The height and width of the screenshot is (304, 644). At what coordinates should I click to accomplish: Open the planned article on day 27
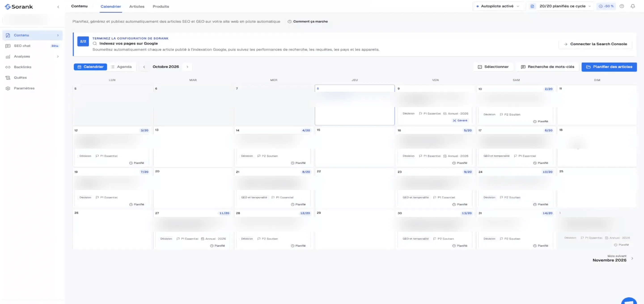click(x=193, y=233)
